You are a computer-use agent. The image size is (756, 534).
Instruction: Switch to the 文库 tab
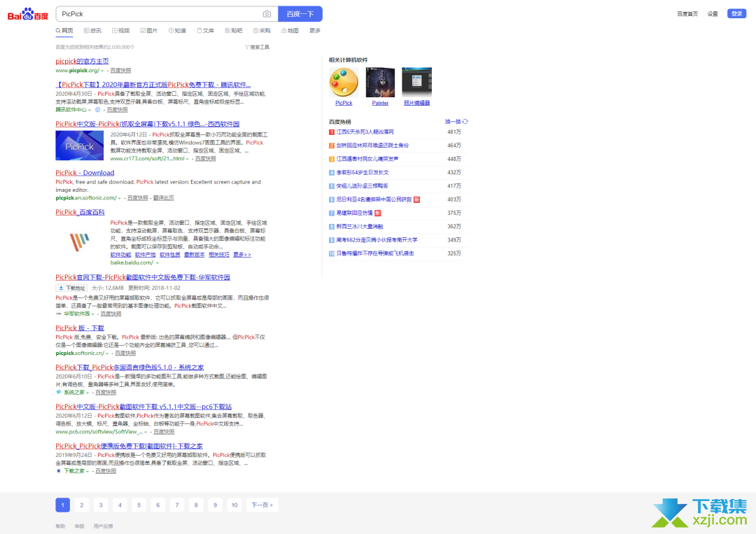[205, 30]
